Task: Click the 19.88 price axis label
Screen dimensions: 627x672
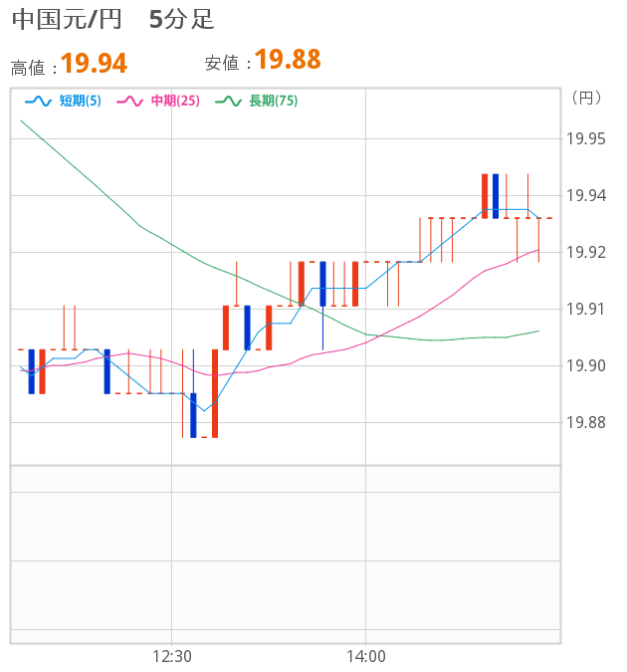Action: pyautogui.click(x=586, y=422)
